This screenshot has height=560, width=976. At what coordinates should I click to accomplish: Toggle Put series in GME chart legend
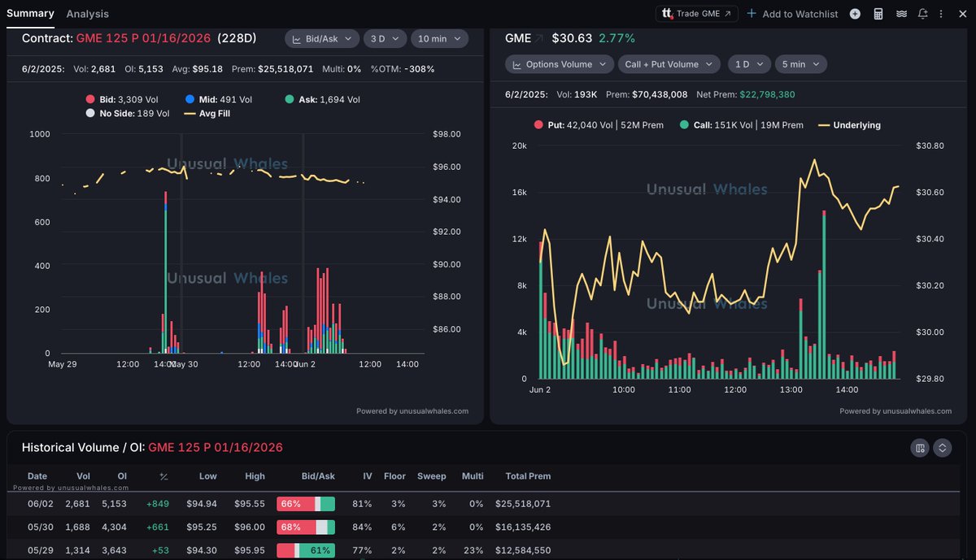click(x=598, y=125)
